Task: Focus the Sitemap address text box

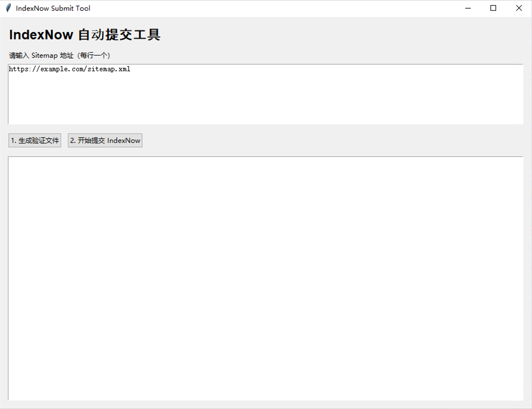Action: pyautogui.click(x=266, y=94)
